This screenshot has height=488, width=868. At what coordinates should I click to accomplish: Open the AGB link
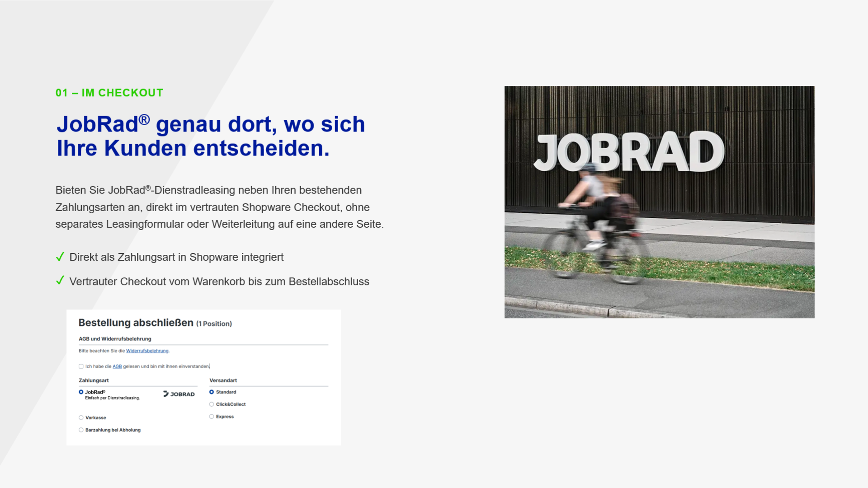coord(117,366)
